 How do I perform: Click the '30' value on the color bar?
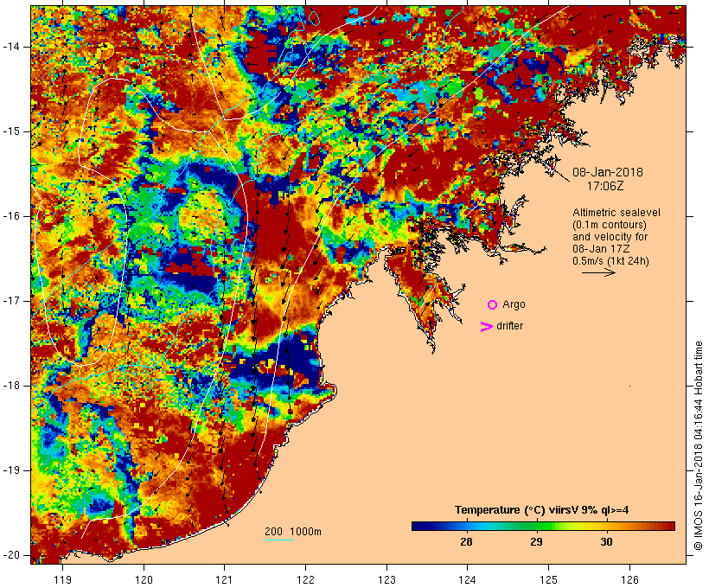(x=606, y=542)
